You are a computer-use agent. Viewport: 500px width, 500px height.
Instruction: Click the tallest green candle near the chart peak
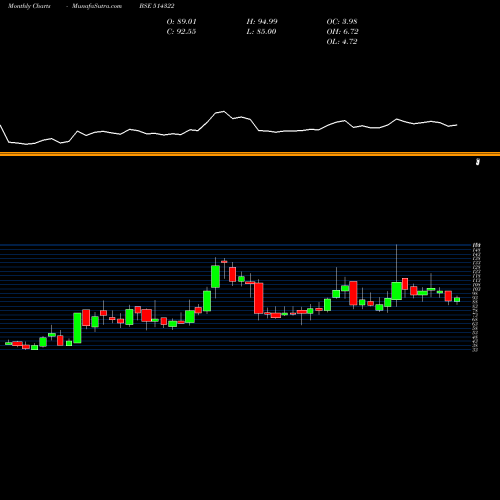pos(216,276)
